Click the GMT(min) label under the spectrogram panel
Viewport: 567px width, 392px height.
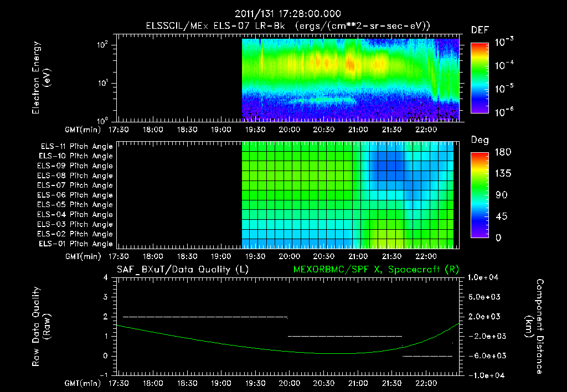(83, 130)
